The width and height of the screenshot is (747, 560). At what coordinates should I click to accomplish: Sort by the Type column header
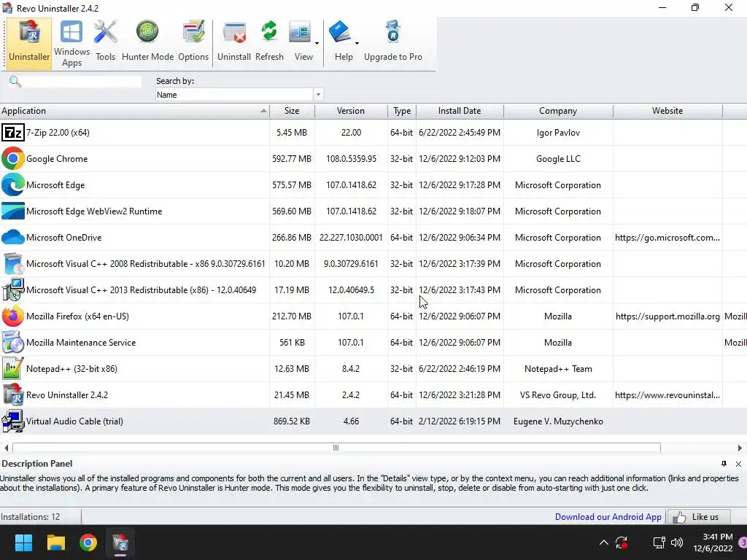402,111
